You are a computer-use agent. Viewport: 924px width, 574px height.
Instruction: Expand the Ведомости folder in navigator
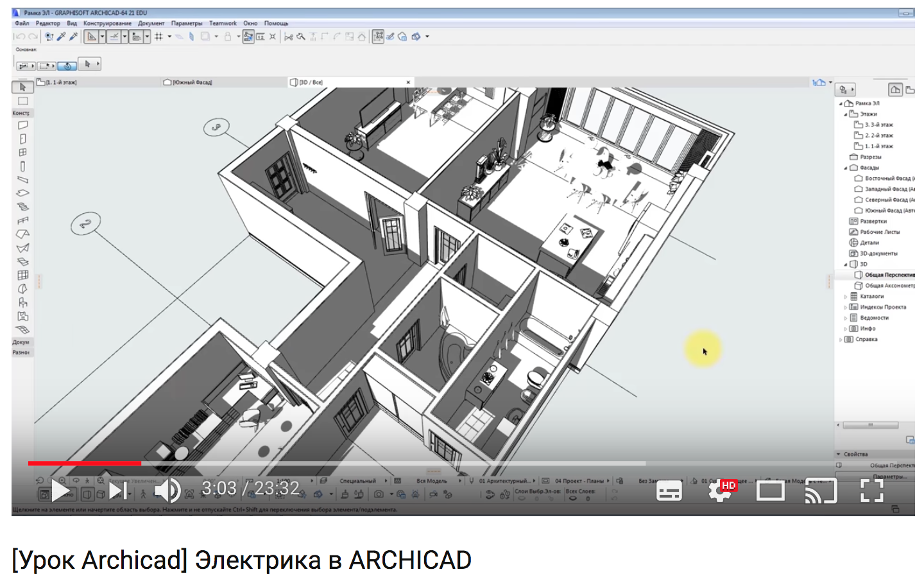pyautogui.click(x=846, y=318)
